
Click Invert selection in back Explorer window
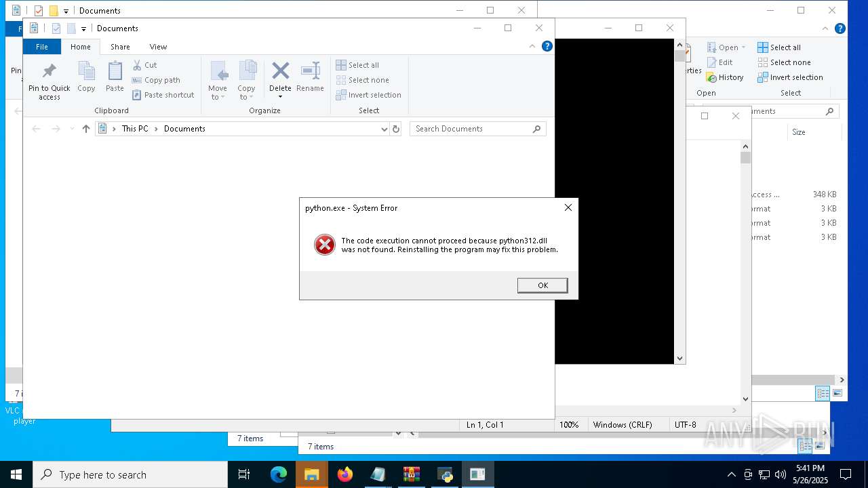(x=790, y=77)
